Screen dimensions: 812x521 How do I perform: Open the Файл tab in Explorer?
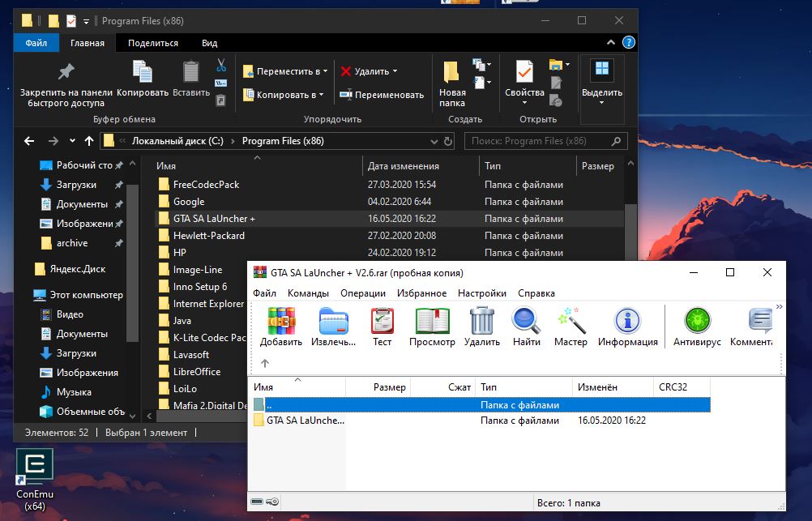click(x=36, y=43)
